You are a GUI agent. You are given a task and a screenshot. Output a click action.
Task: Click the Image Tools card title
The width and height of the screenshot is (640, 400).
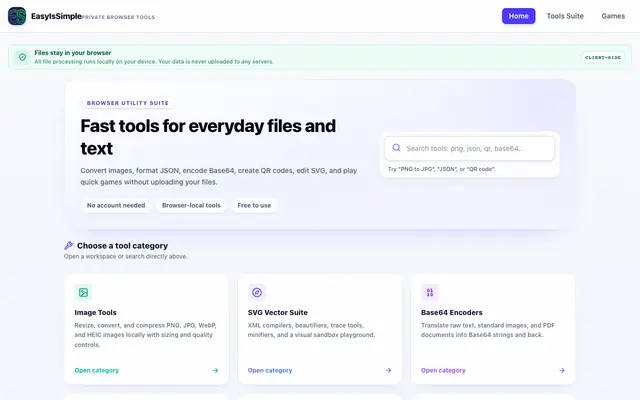click(x=96, y=312)
